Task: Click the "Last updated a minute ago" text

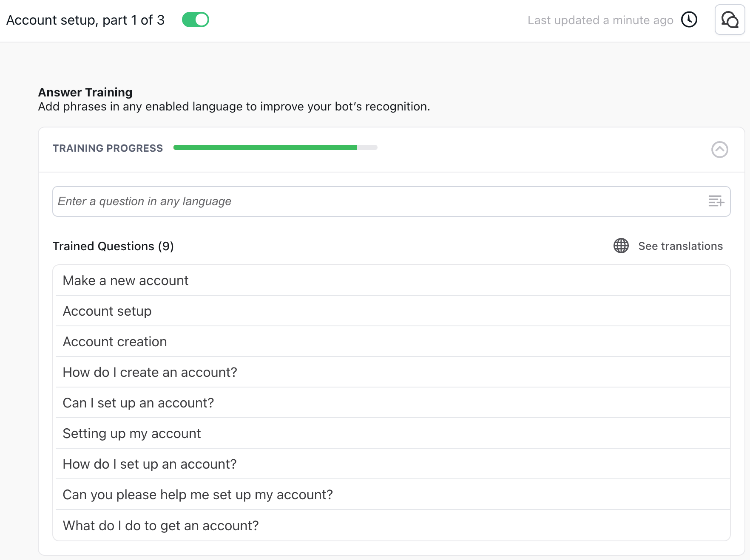Action: [x=600, y=20]
